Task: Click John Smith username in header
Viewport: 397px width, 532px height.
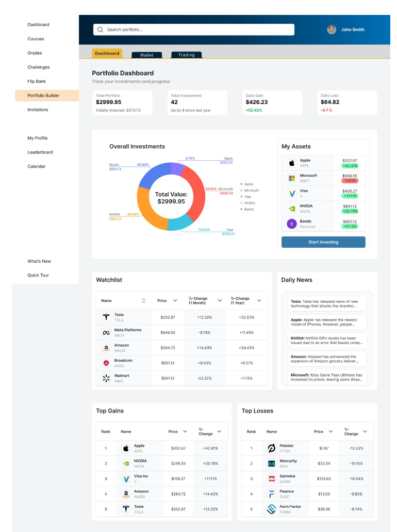Action: pos(353,29)
